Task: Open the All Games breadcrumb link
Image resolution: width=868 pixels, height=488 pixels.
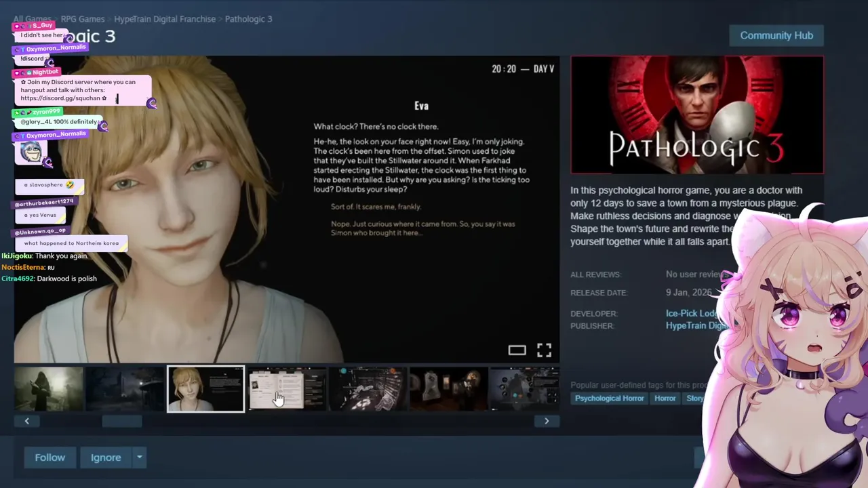Action: tap(32, 19)
